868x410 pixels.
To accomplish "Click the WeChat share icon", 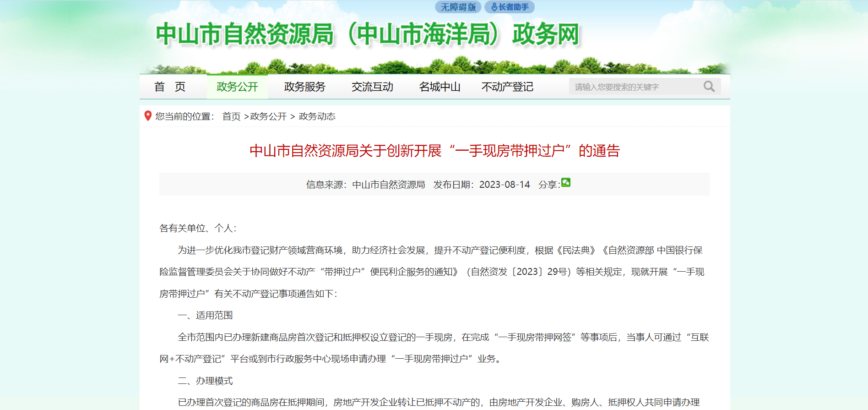I will click(566, 183).
